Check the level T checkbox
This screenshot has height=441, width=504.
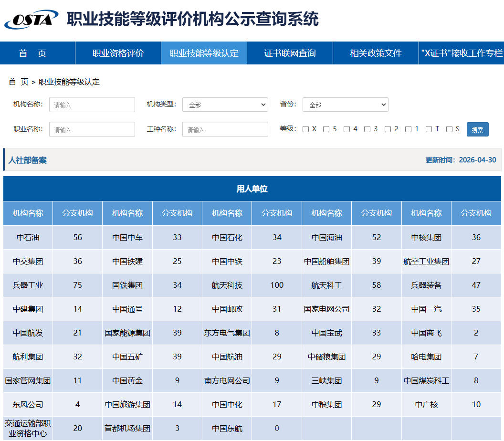(429, 129)
